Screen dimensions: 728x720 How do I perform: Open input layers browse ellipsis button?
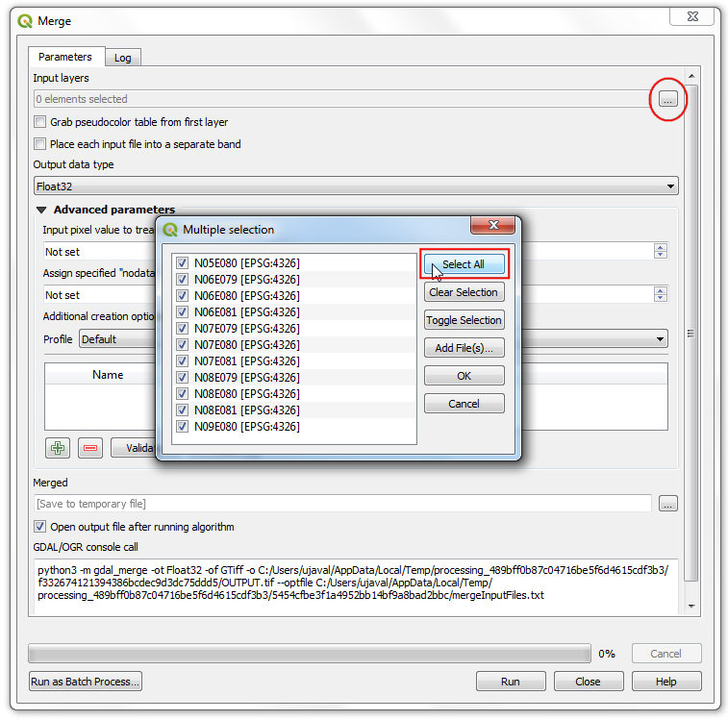668,98
